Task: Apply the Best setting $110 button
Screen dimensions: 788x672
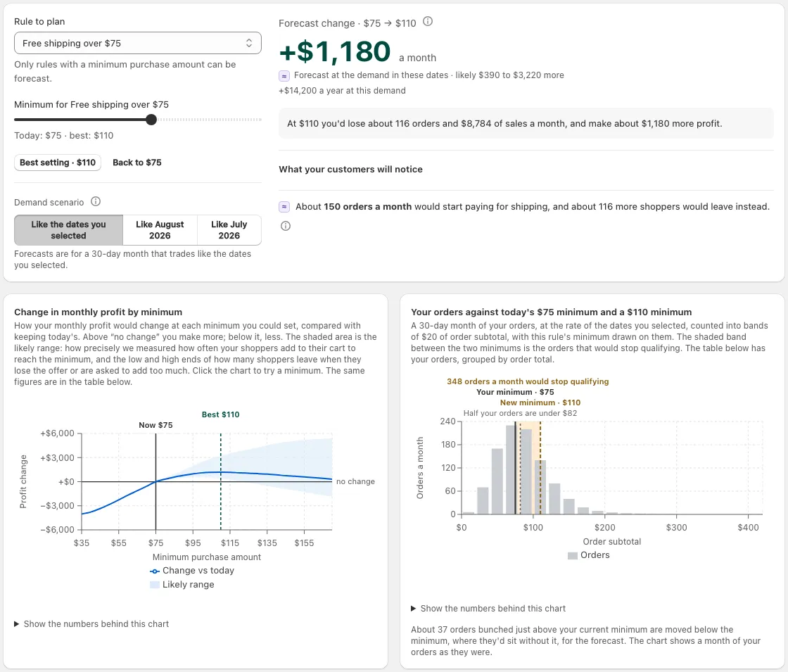Action: (x=58, y=163)
